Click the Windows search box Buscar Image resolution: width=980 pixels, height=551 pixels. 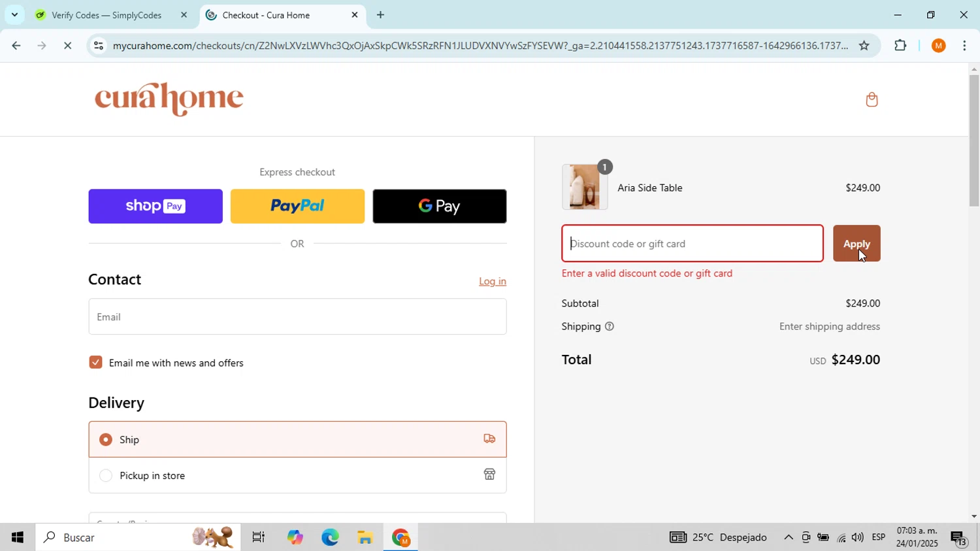138,537
